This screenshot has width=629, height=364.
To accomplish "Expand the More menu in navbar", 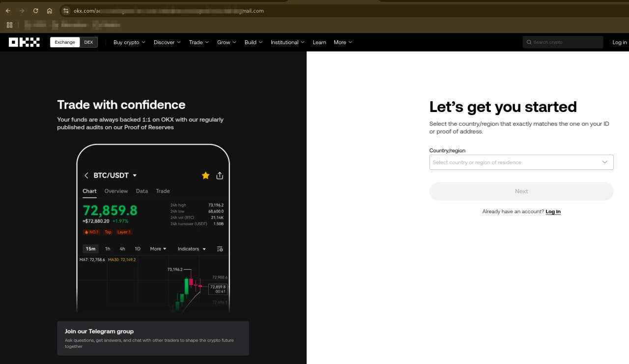I will pos(343,42).
